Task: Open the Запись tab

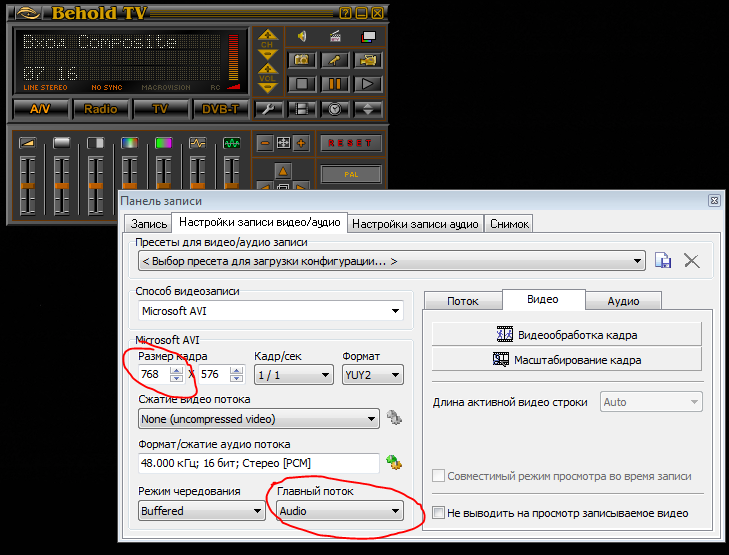Action: 148,224
